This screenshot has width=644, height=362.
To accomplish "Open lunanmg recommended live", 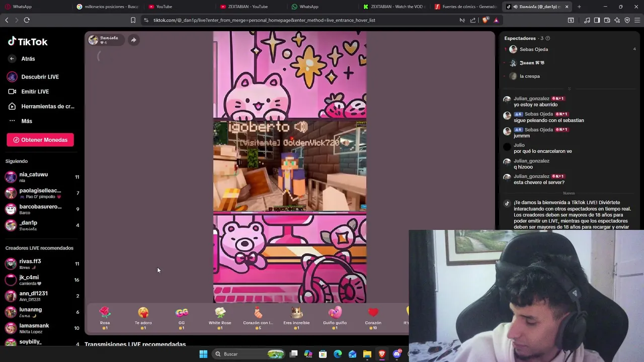I will (x=42, y=312).
